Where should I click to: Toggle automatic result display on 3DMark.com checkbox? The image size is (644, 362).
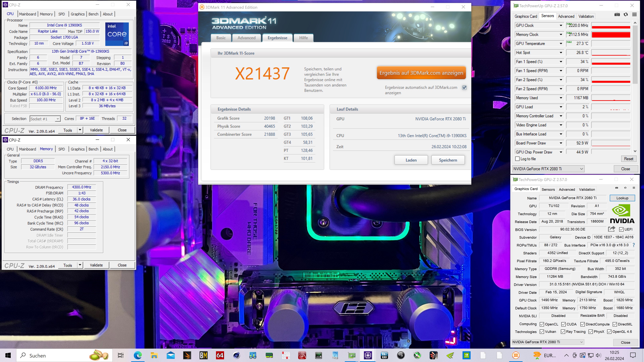point(464,88)
